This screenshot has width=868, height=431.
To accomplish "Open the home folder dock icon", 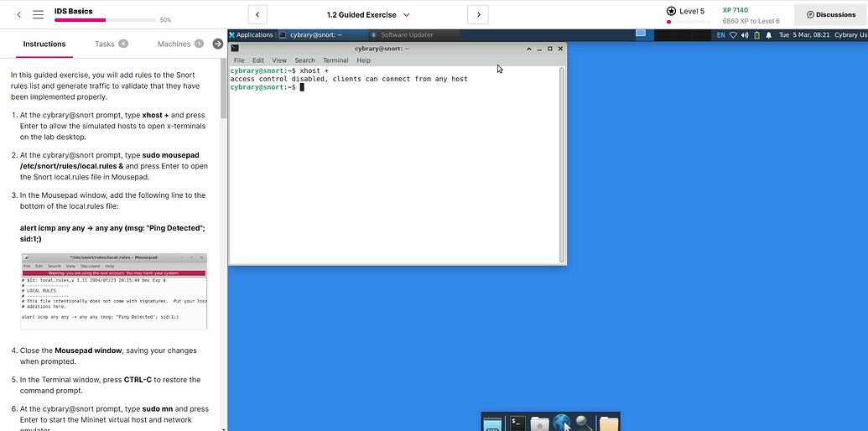I will (x=540, y=423).
